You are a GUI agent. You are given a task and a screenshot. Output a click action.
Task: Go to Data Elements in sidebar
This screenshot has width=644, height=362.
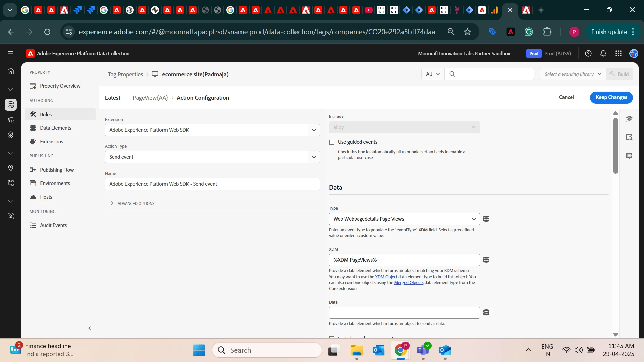coord(55,128)
